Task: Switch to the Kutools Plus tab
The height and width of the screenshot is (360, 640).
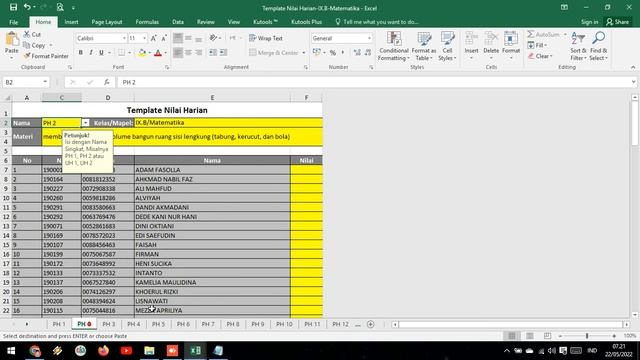Action: pyautogui.click(x=306, y=22)
